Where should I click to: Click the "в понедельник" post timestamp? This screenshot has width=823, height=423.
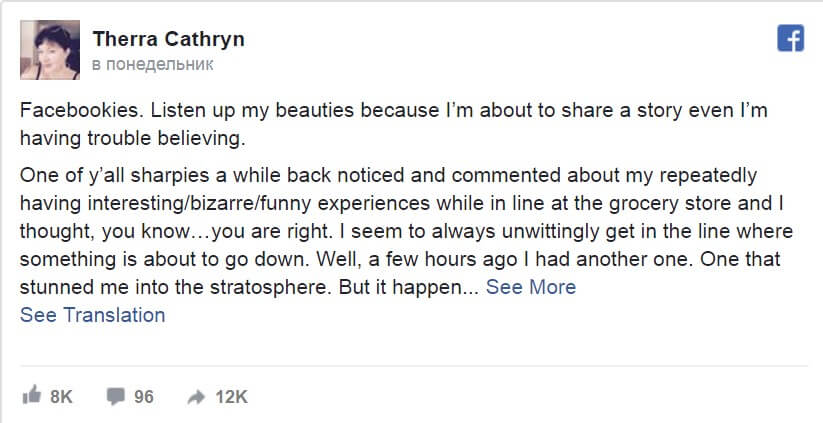coord(151,64)
